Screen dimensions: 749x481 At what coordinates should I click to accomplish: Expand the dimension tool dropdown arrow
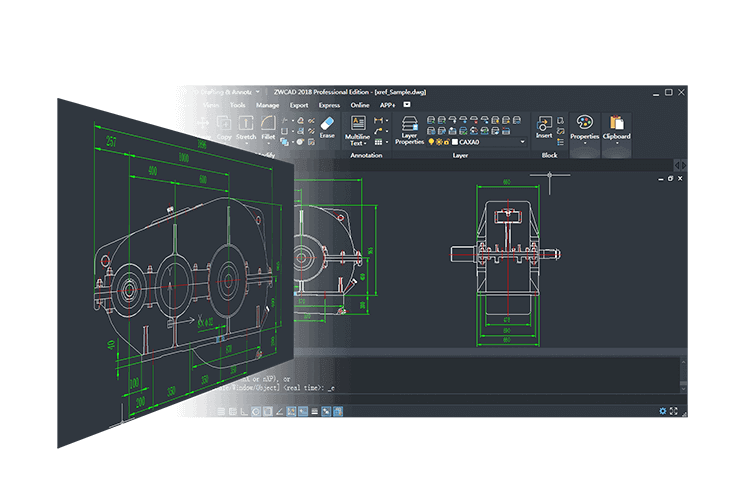click(386, 120)
